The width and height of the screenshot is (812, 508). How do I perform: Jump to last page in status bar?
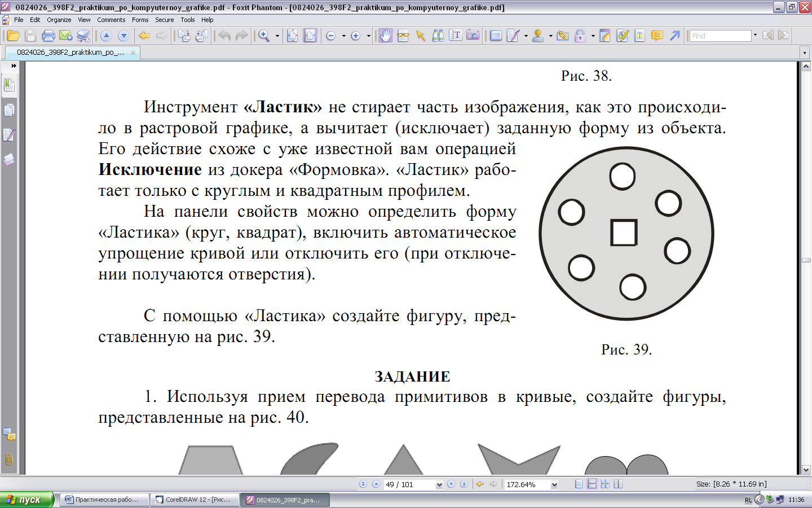(464, 484)
